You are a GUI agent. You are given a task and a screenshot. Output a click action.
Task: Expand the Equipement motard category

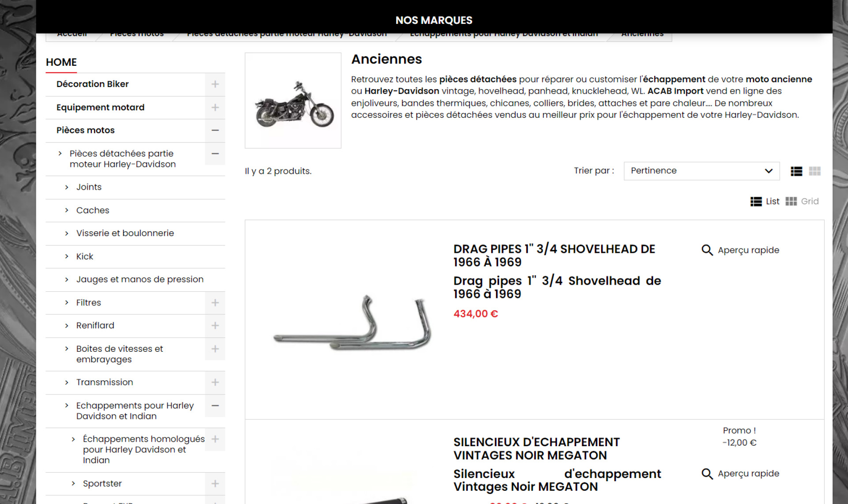(215, 108)
